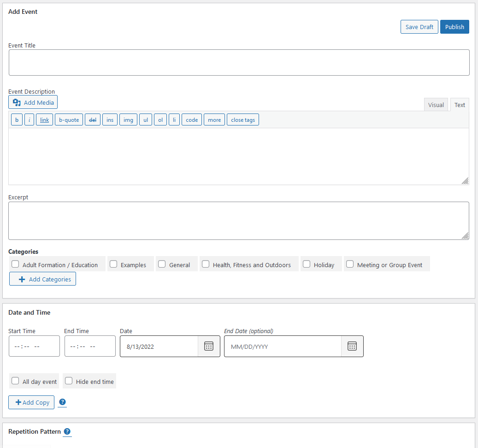
Task: Insert deleted text tag with del button
Action: tap(93, 119)
